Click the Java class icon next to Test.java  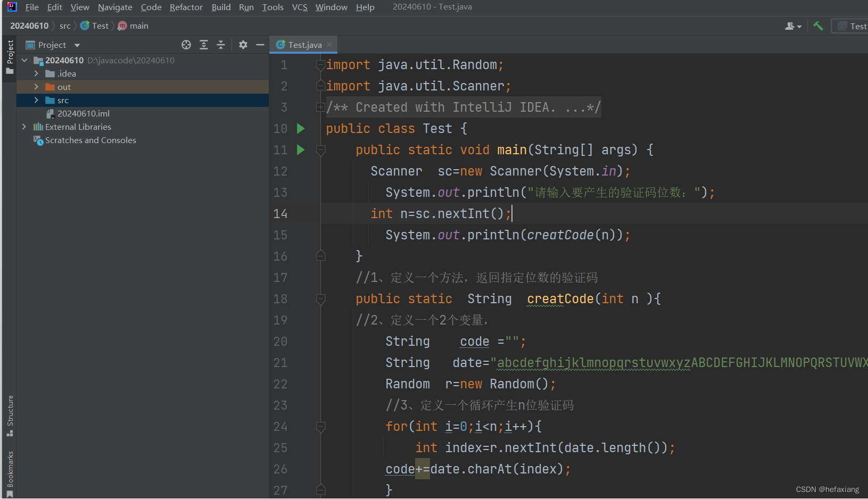click(280, 45)
